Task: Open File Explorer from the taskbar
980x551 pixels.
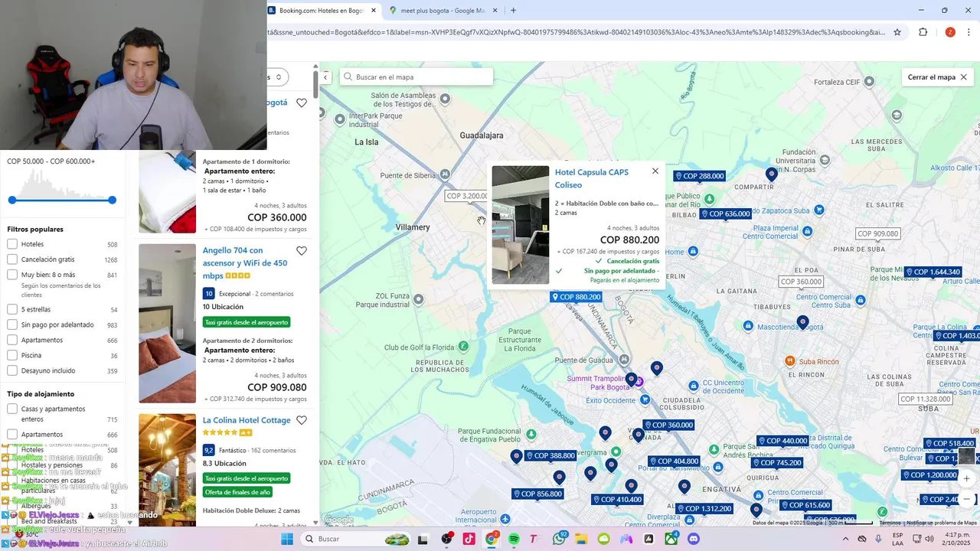Action: [581, 539]
